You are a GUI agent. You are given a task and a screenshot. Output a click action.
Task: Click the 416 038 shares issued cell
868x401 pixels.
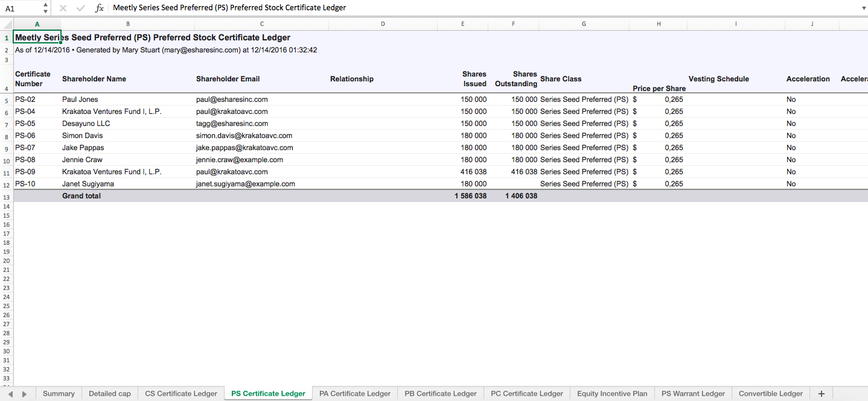point(463,172)
